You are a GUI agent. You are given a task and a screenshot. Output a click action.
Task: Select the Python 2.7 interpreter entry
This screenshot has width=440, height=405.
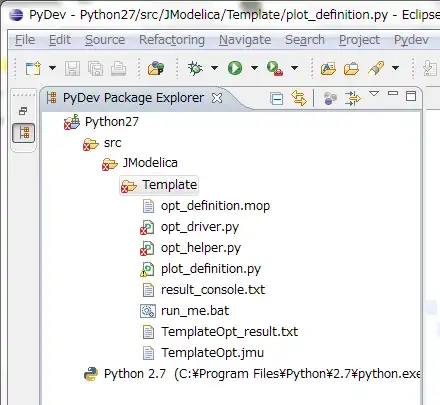point(262,374)
